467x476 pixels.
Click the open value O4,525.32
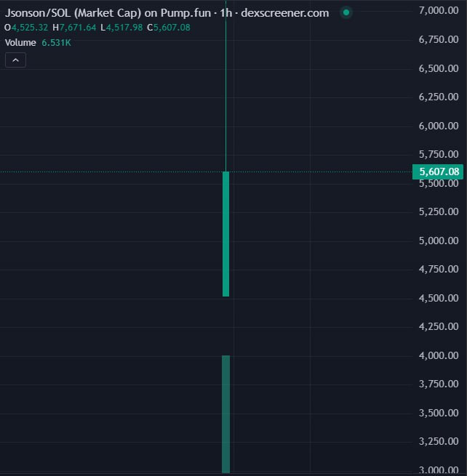tap(26, 28)
